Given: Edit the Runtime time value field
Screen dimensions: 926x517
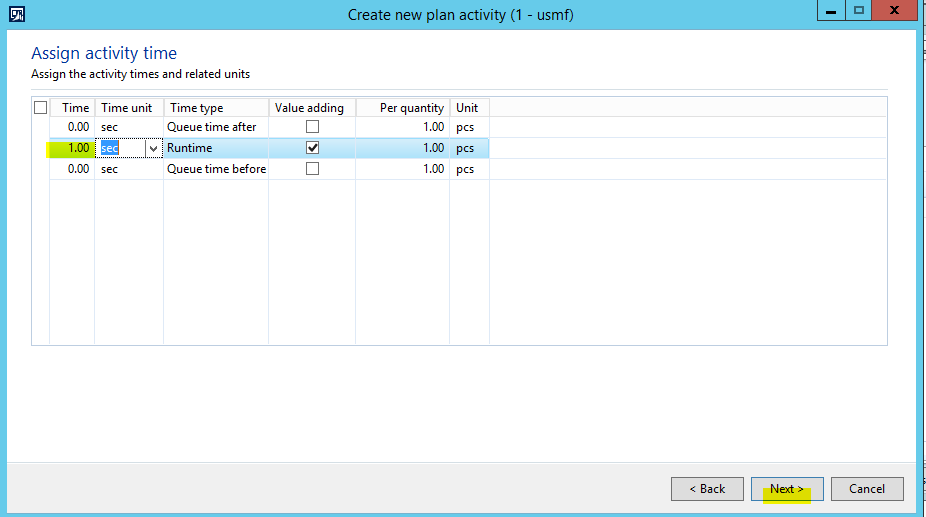Looking at the screenshot, I should (72, 148).
